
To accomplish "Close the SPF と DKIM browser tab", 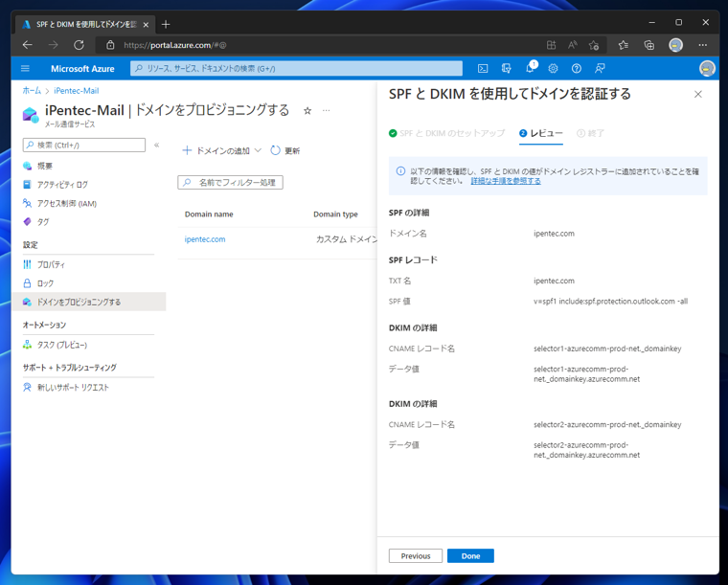I will tap(146, 25).
